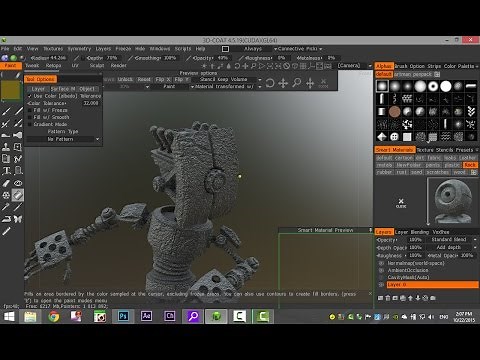
Task: Select the Object fill mode button
Action: [87, 89]
